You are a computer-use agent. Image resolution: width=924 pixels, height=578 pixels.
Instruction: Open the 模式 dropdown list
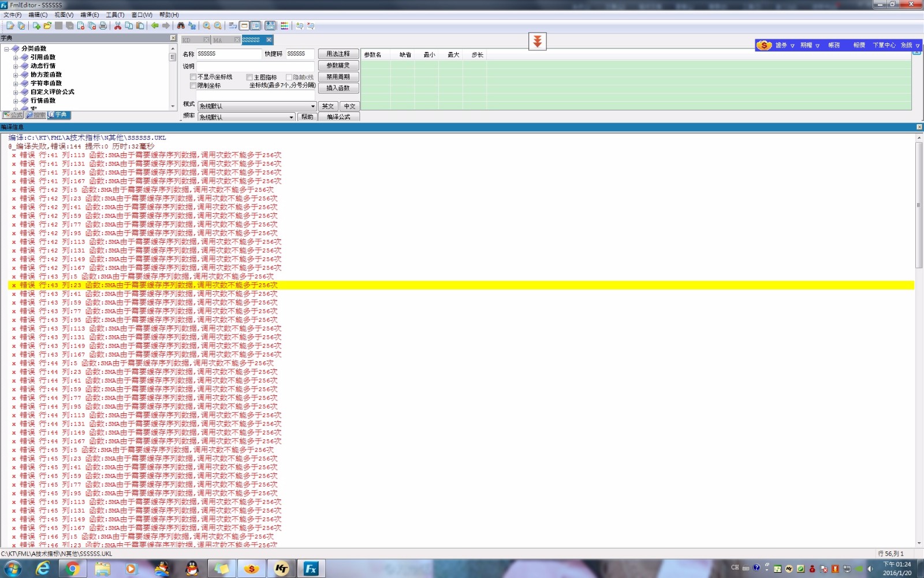[312, 106]
